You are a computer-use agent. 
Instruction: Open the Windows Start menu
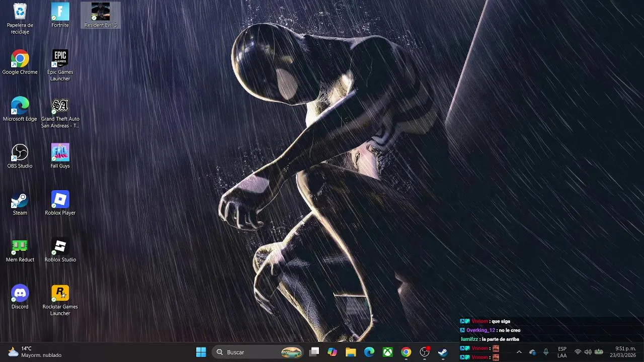click(x=201, y=352)
